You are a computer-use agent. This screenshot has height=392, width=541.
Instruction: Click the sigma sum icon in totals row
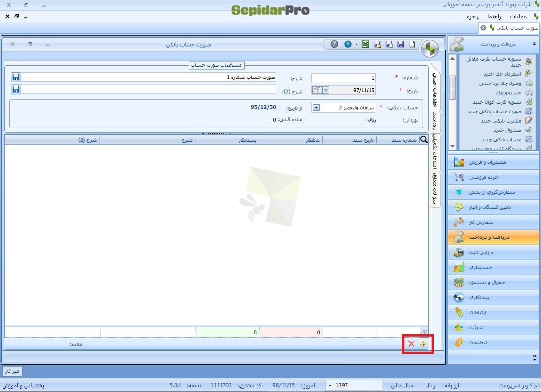pos(424,332)
